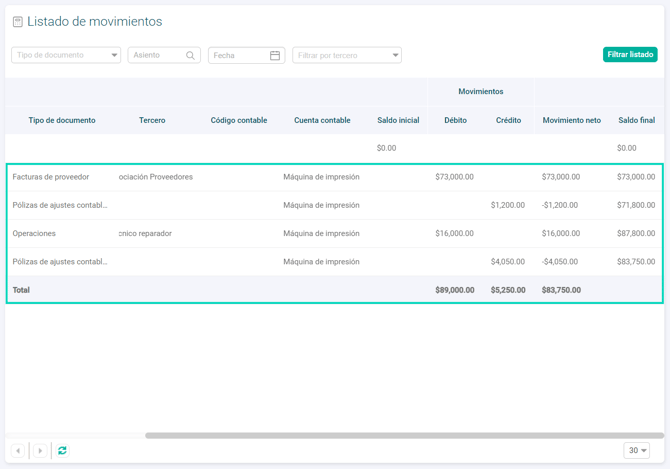Click the Saldo inicial column header
The image size is (670, 469).
point(398,120)
